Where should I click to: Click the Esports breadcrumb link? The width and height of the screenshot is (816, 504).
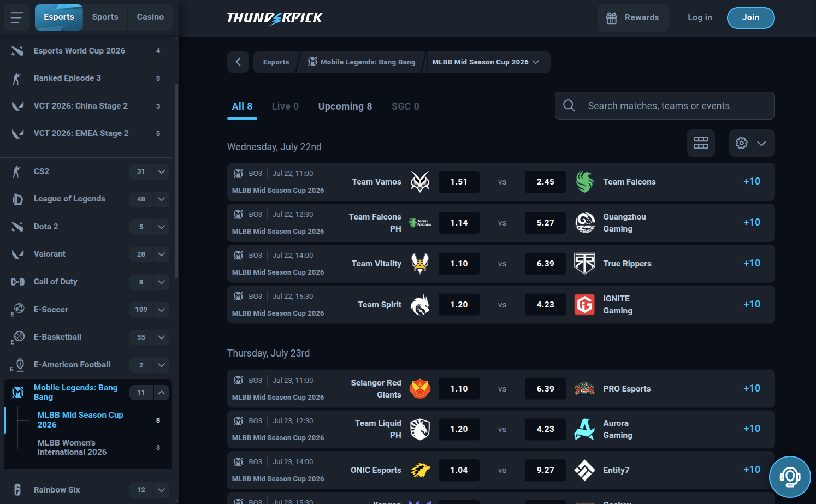(x=276, y=62)
